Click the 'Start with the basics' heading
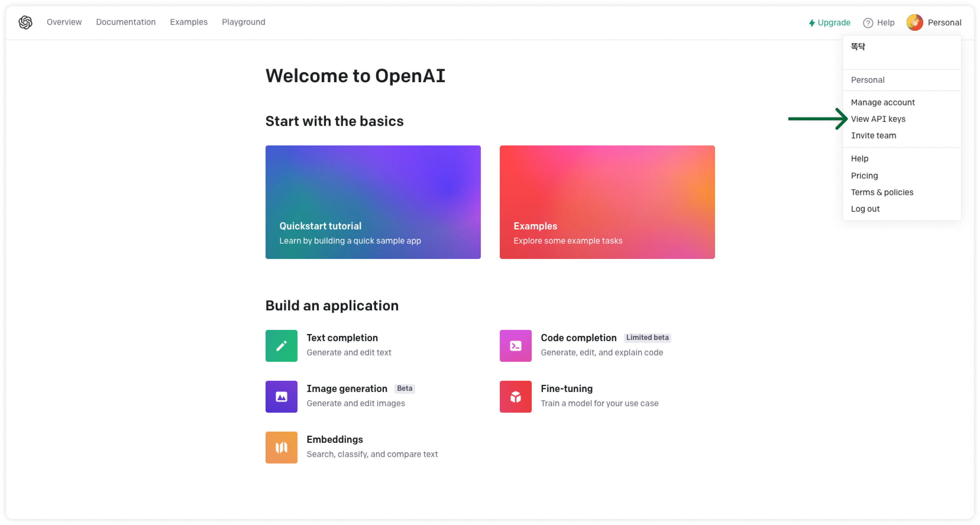This screenshot has height=525, width=980. (x=334, y=121)
